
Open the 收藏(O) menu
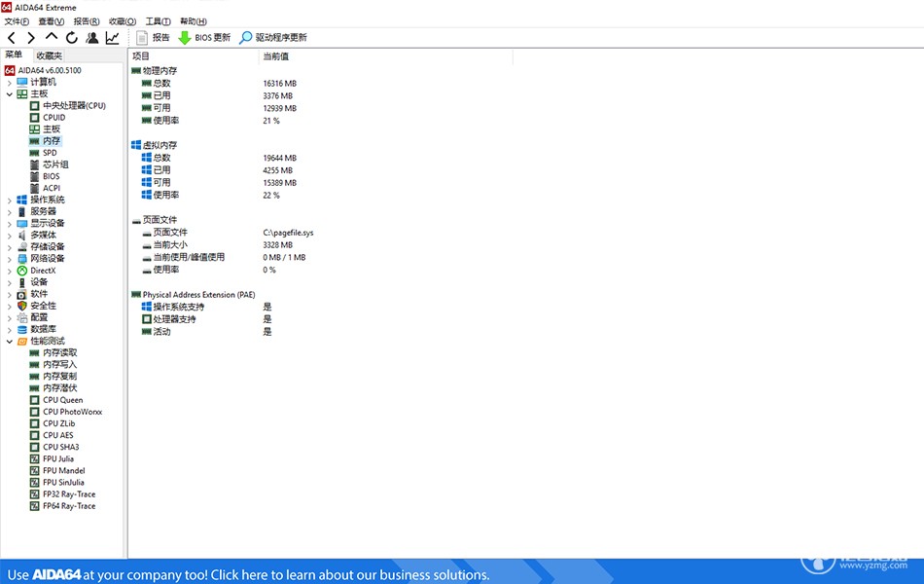[x=122, y=21]
